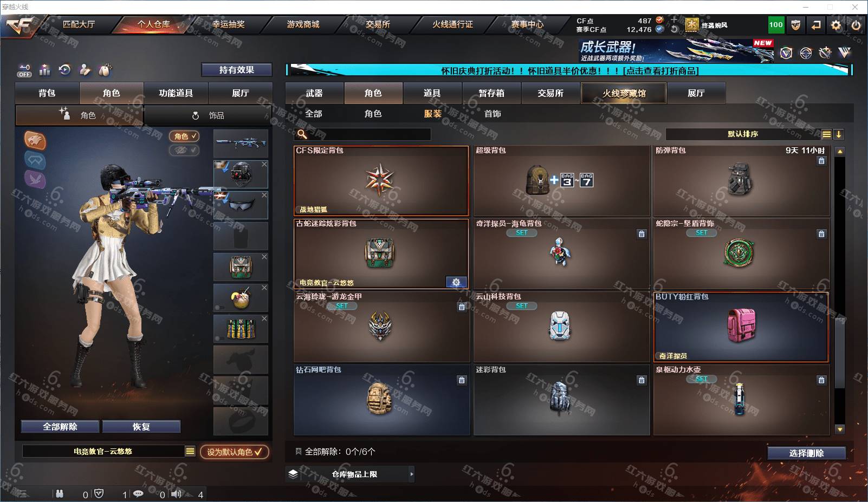868x502 pixels.
Task: Click the item list scrollbar down arrow
Action: pos(840,429)
